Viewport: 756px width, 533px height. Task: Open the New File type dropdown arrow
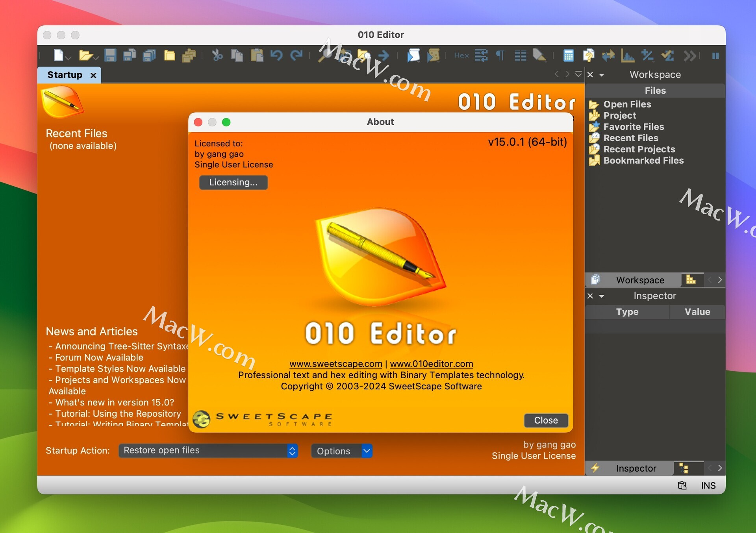coord(69,58)
